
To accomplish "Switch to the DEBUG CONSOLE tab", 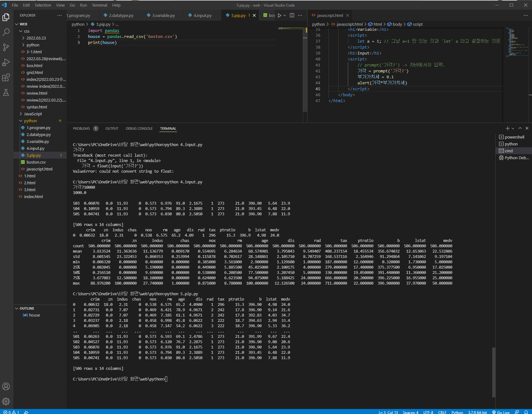I will click(139, 128).
